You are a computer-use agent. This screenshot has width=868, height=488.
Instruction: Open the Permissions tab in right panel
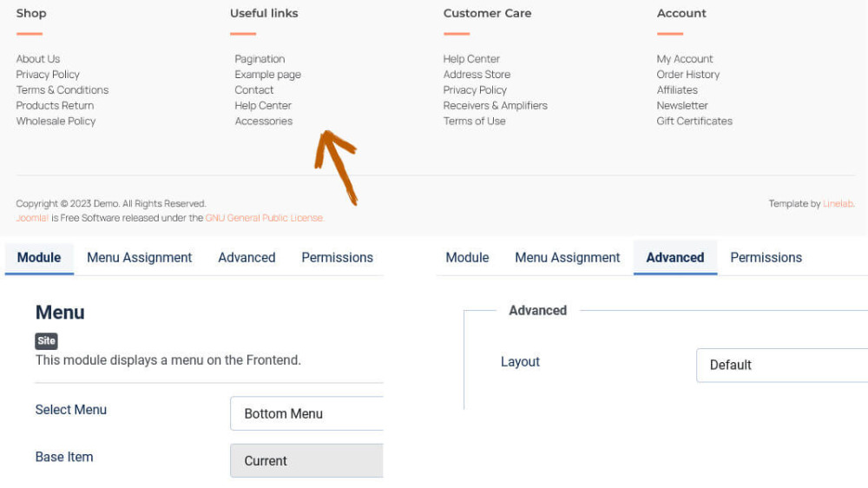click(x=766, y=257)
